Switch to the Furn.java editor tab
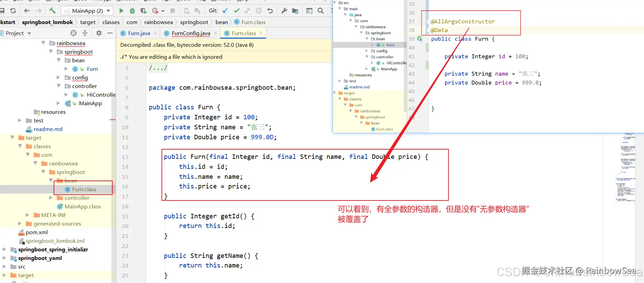644x283 pixels. (138, 33)
